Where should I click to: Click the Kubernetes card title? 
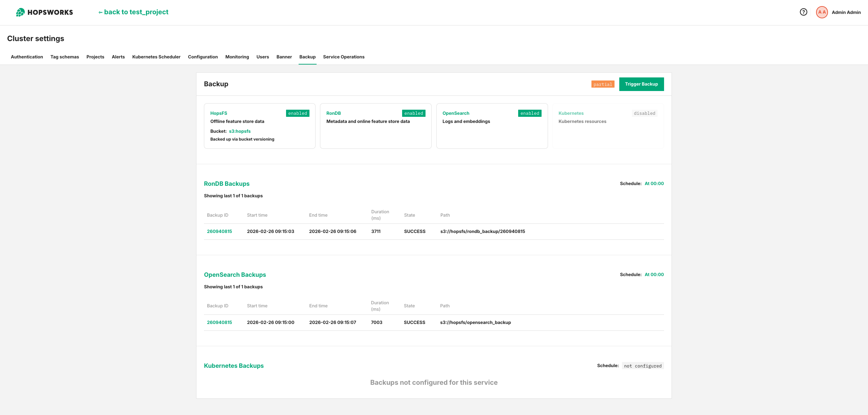[571, 113]
